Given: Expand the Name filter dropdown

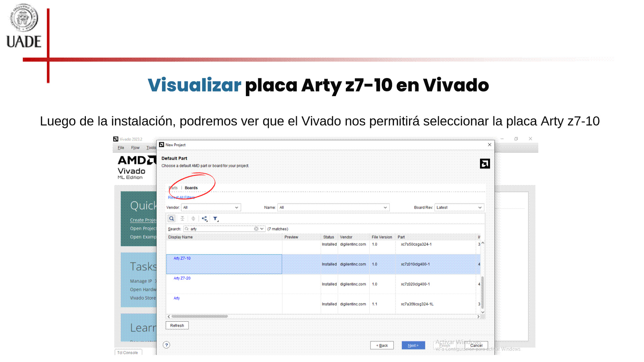Looking at the screenshot, I should (x=333, y=207).
